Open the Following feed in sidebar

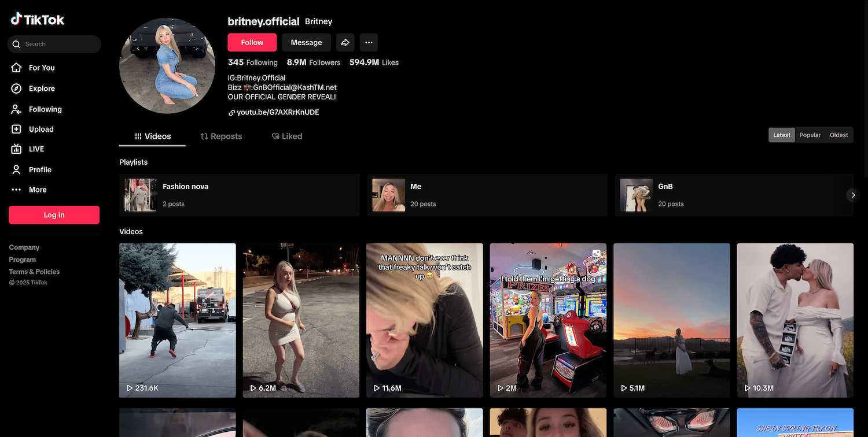coord(45,109)
